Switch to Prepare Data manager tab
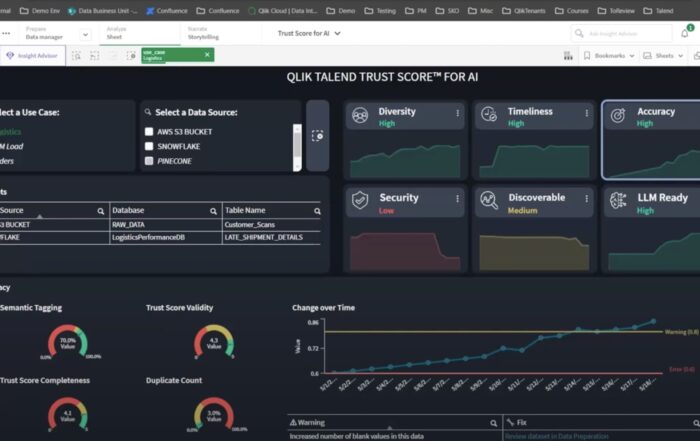 (x=44, y=33)
